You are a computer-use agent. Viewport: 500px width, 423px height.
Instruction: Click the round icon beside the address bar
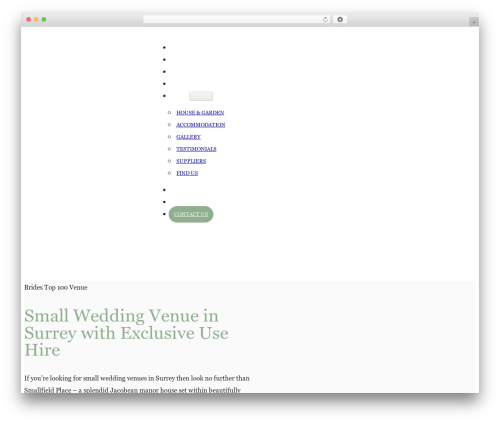pyautogui.click(x=340, y=19)
